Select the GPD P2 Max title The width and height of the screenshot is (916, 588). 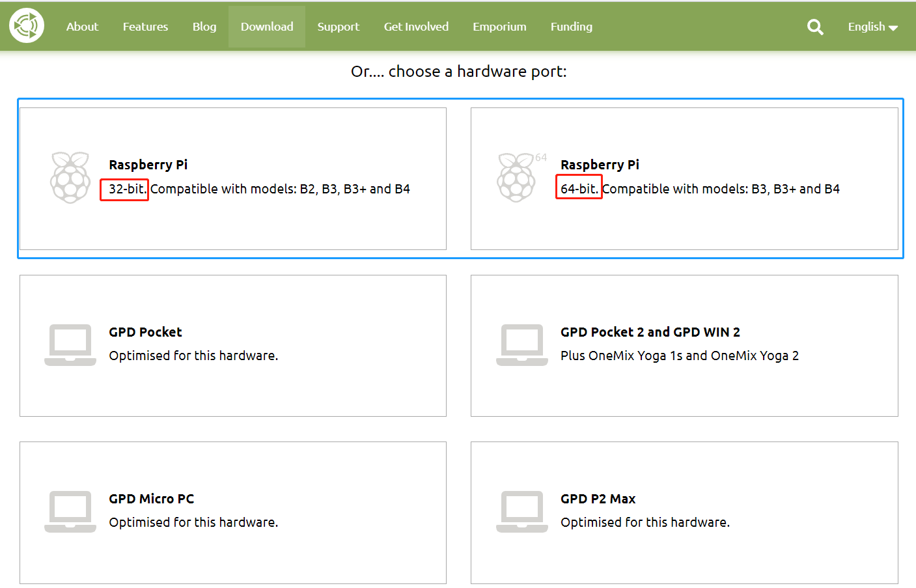click(x=598, y=499)
